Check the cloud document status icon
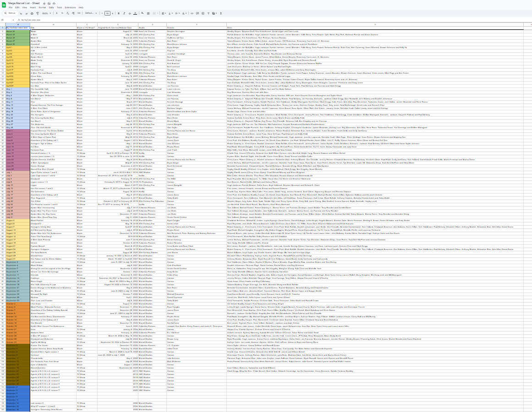 tap(54, 3)
